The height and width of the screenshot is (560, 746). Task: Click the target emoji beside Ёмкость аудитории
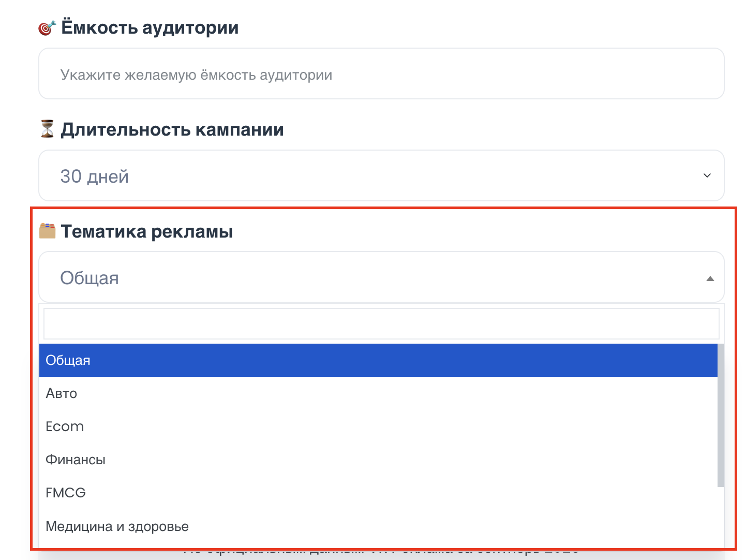[x=47, y=28]
